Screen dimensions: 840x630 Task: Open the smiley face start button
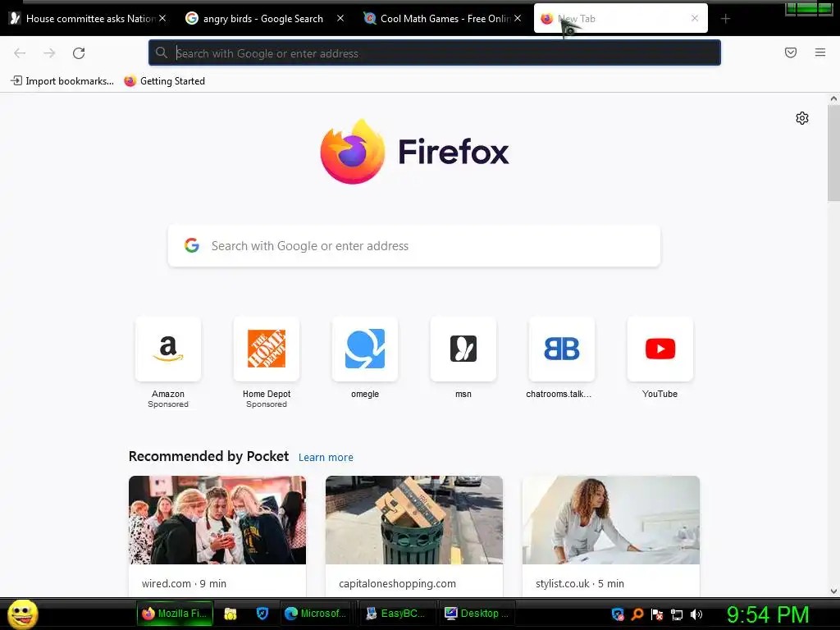22,614
